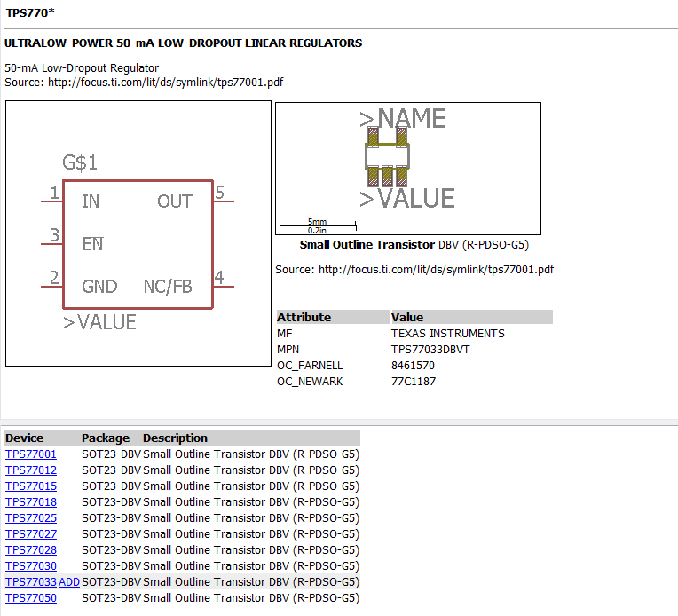Click the schematic symbol preview G$1
Image resolution: width=678 pixels, height=616 pixels.
tap(138, 233)
